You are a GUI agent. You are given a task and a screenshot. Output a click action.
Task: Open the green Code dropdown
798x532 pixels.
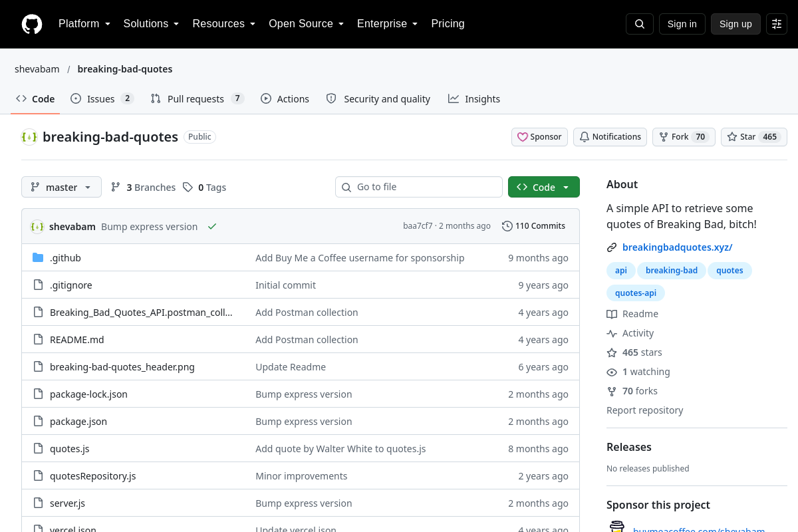coord(544,188)
